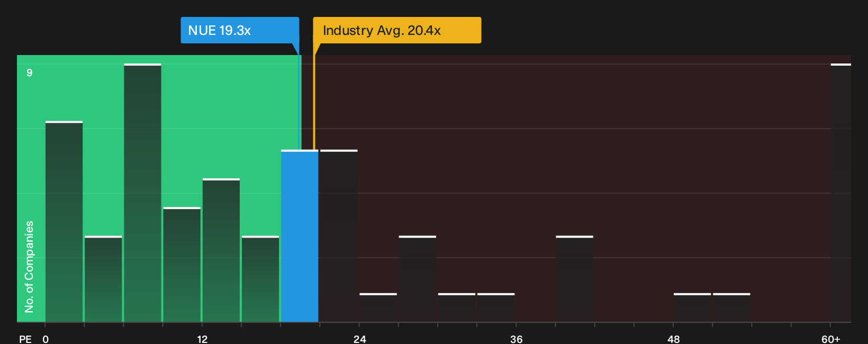
Task: Click the yellow industry average vertical line
Action: click(x=314, y=103)
